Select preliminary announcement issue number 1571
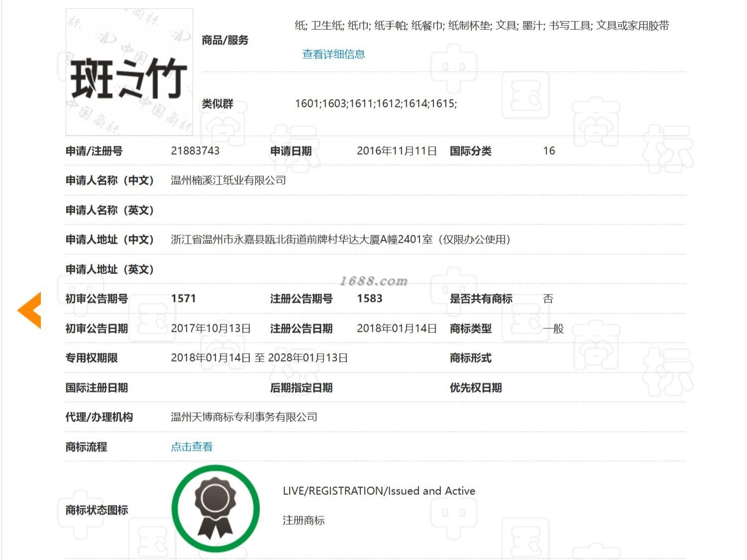Image resolution: width=747 pixels, height=560 pixels. pyautogui.click(x=184, y=298)
